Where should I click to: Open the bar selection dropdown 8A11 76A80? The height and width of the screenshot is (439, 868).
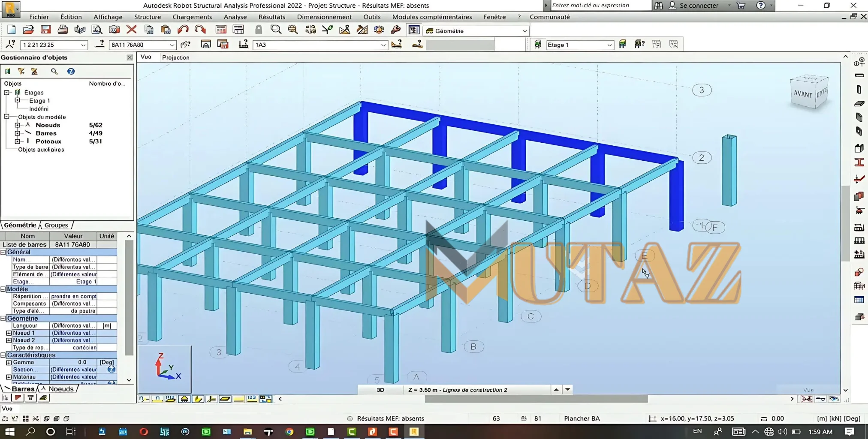(172, 45)
